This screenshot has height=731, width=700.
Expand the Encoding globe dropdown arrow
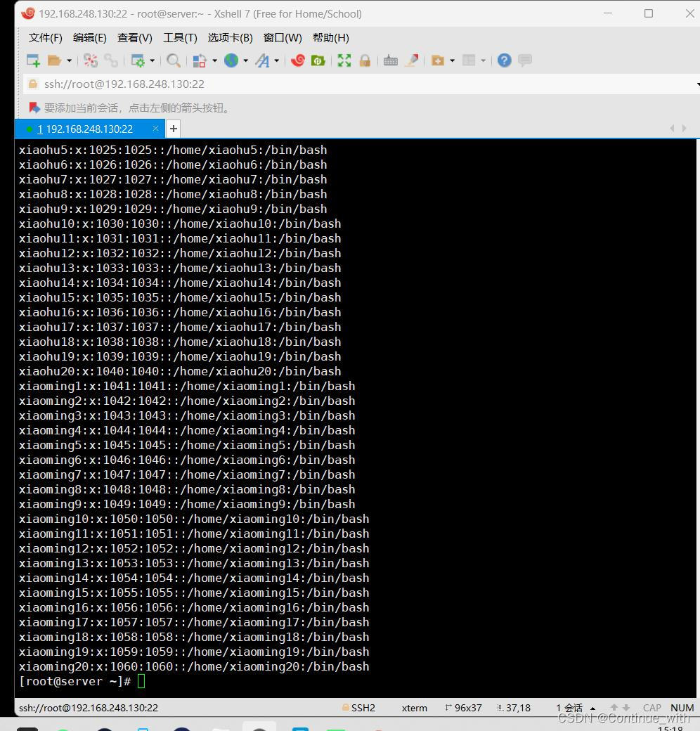[245, 60]
